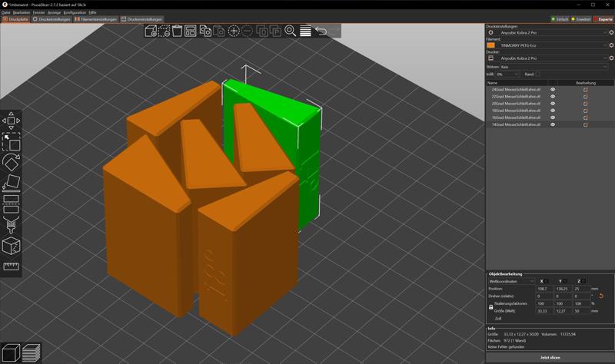Select the Rotate tool in left toolbar

[x=11, y=162]
